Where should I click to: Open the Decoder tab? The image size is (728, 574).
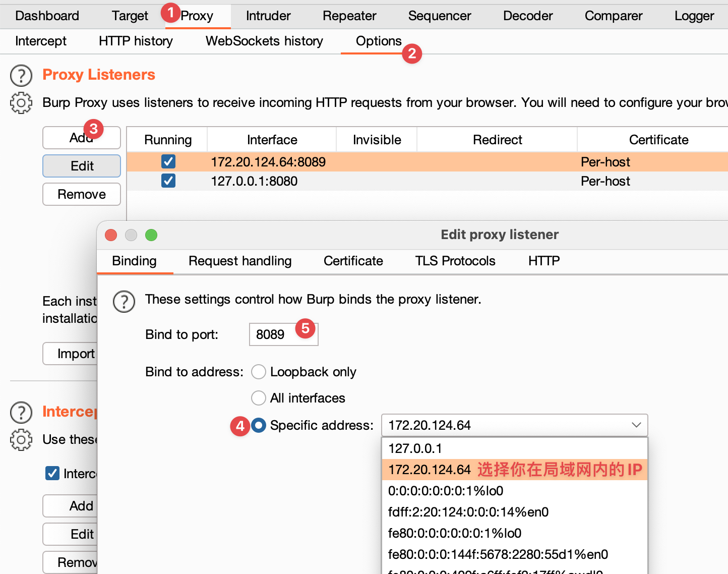tap(528, 16)
